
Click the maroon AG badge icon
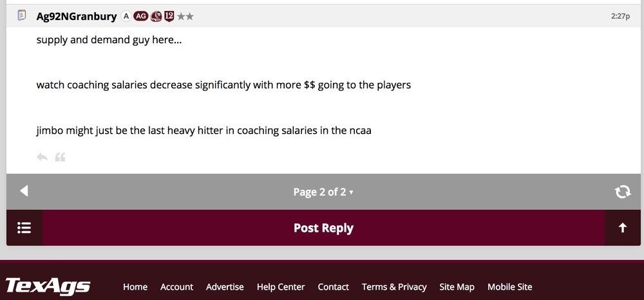click(x=141, y=16)
